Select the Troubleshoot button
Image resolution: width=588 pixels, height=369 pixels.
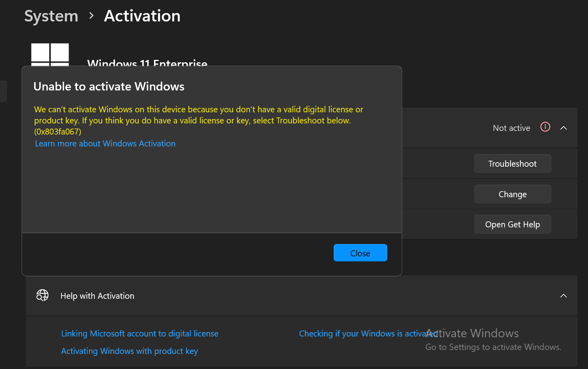pos(512,163)
